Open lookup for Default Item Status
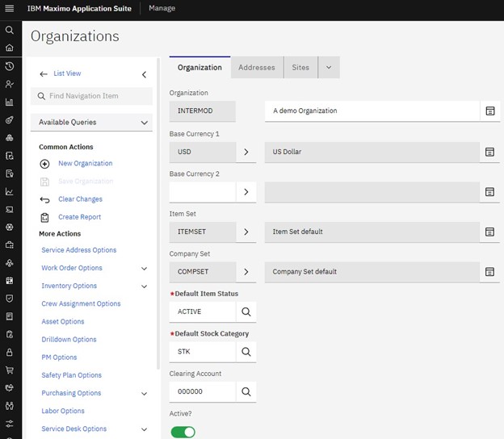This screenshot has width=504, height=439. pos(246,311)
